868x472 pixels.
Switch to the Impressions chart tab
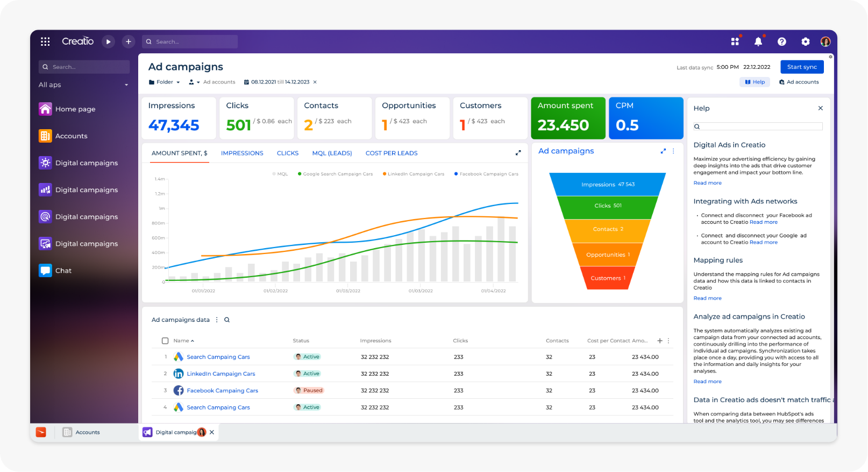(x=242, y=153)
